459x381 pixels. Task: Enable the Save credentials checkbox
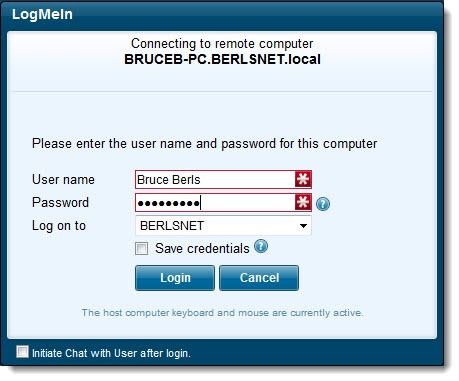tap(141, 248)
